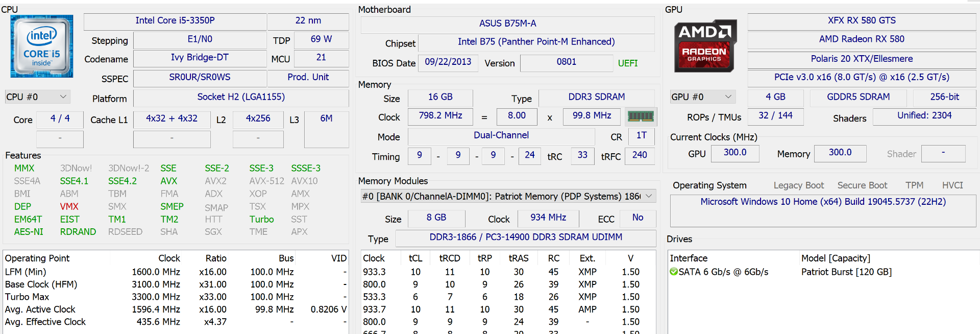This screenshot has height=334, width=980.
Task: Click the 798.2 MHz memory clock
Action: (x=440, y=116)
